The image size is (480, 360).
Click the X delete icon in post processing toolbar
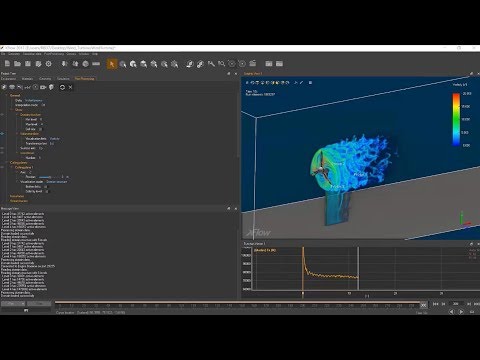pos(70,87)
